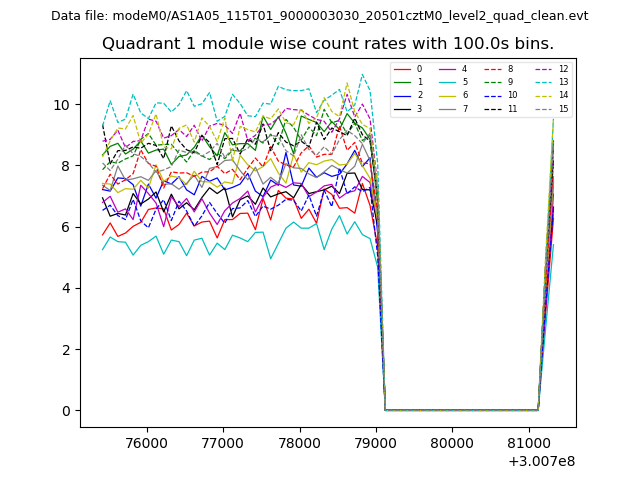Click the y-axis tick label 0
The height and width of the screenshot is (480, 640).
pyautogui.click(x=66, y=411)
